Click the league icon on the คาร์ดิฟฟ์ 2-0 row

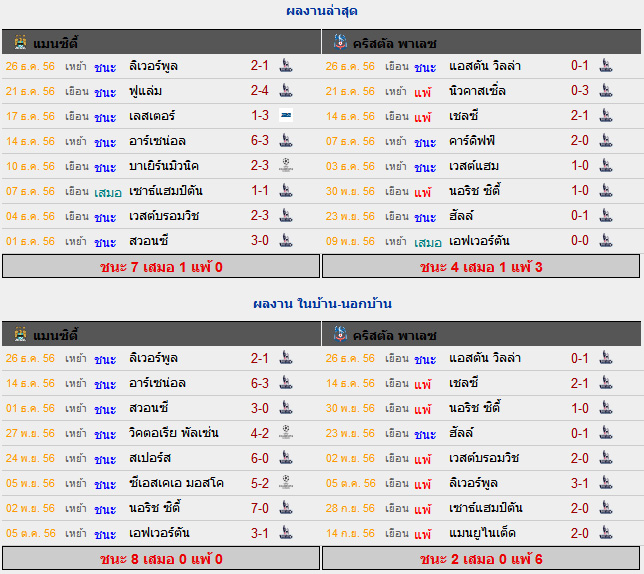tap(606, 140)
